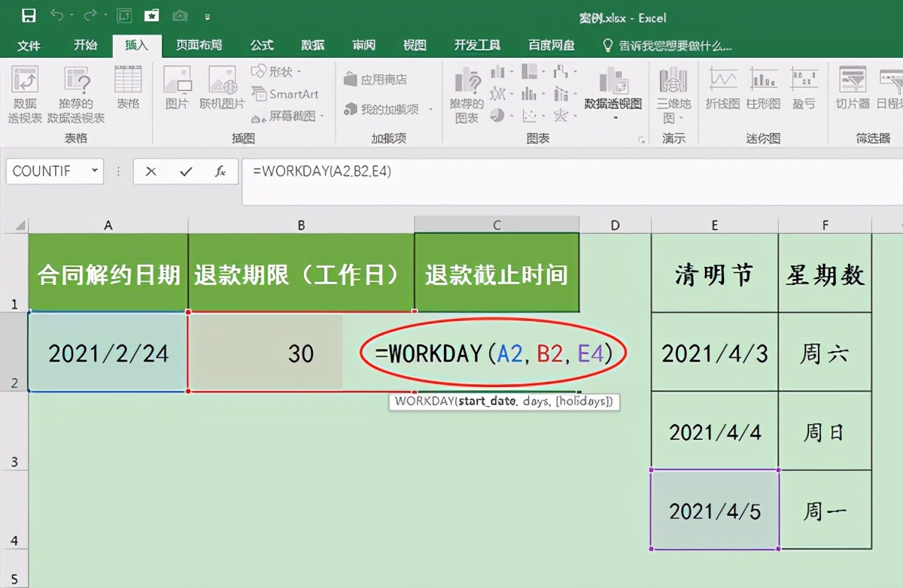Image resolution: width=903 pixels, height=588 pixels.
Task: Insert a scatter chart from chart gallery
Action: (531, 115)
